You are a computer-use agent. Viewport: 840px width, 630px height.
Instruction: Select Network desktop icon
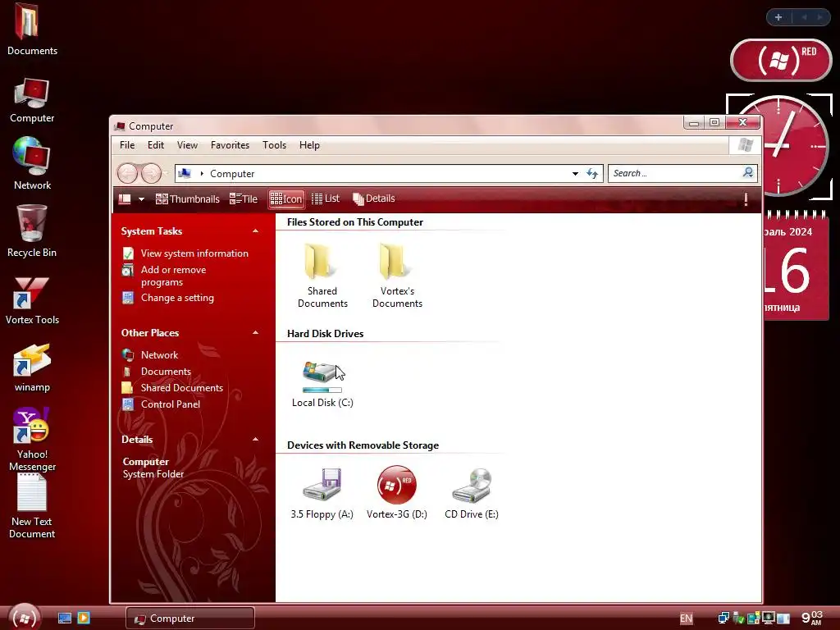pos(32,163)
